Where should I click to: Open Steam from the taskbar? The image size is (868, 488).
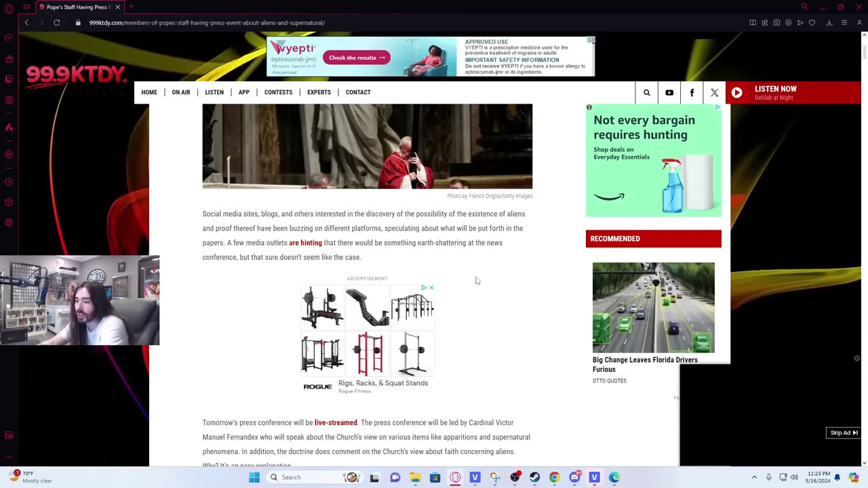(x=534, y=477)
